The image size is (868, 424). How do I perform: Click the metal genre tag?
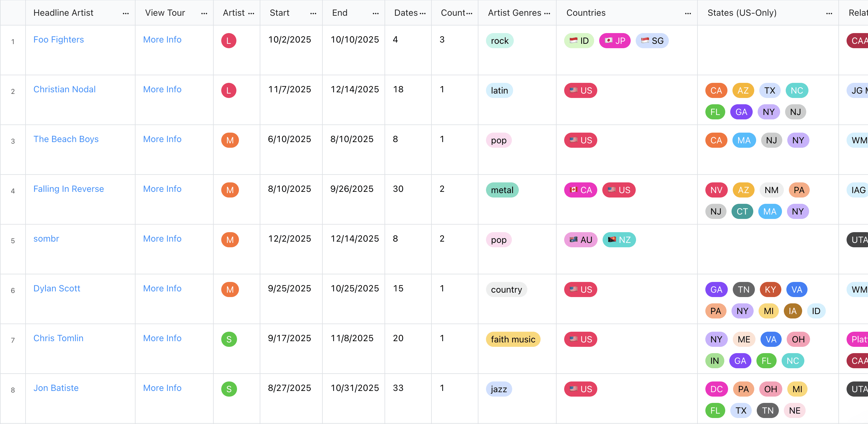502,190
